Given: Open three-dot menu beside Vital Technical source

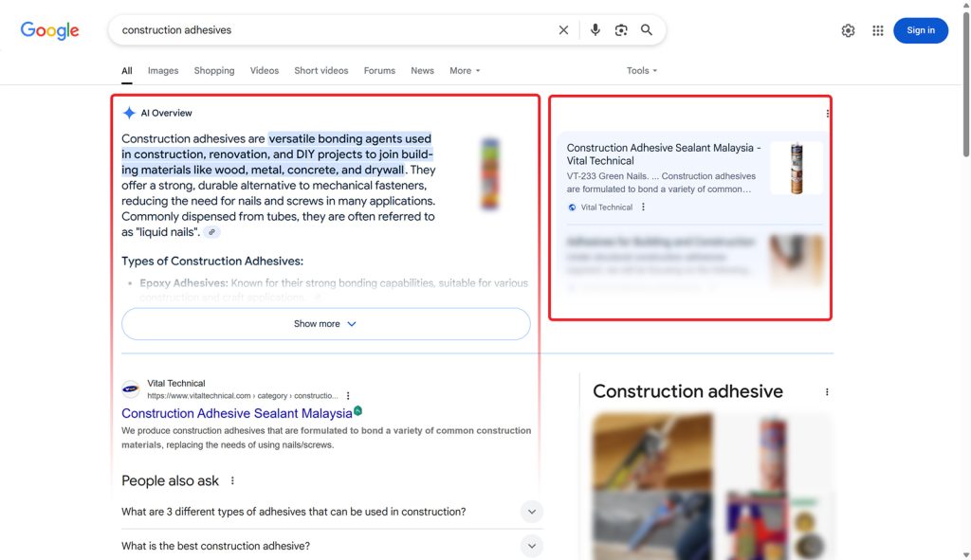Looking at the screenshot, I should coord(644,208).
